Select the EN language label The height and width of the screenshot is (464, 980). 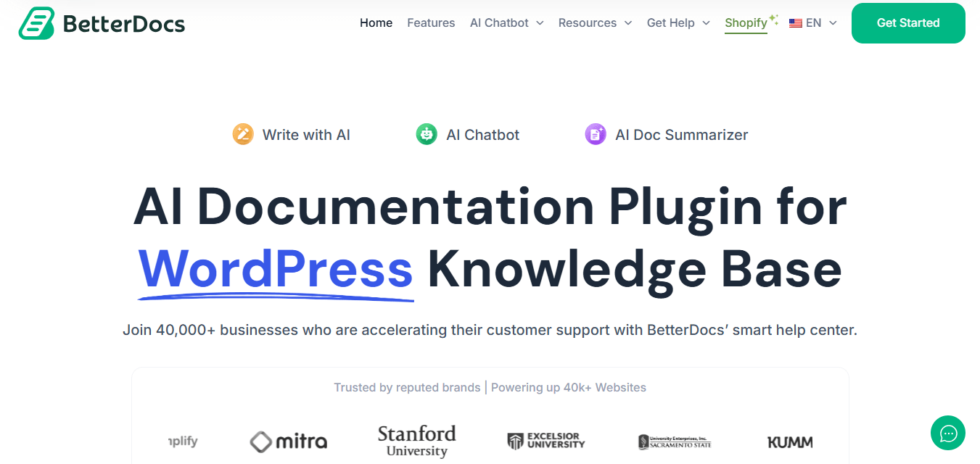[x=814, y=23]
